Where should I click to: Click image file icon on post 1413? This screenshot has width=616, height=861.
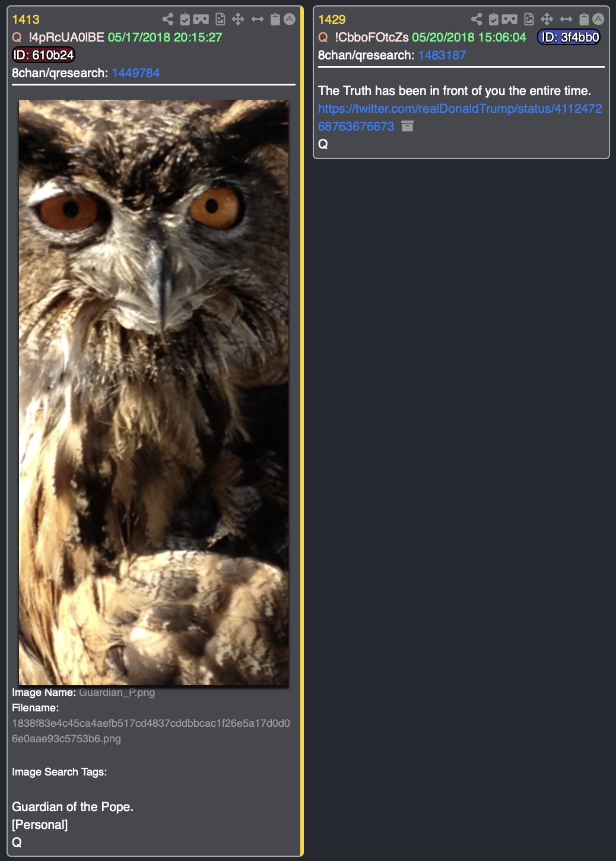coord(220,19)
